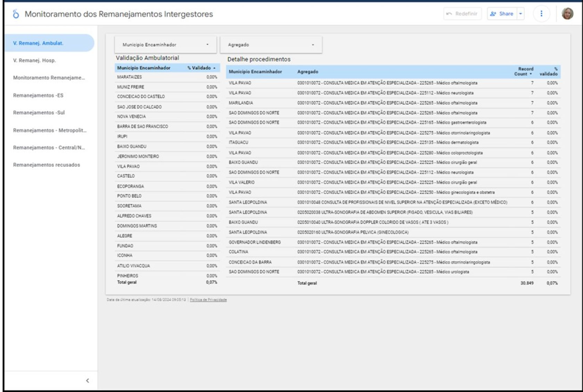The width and height of the screenshot is (583, 392).
Task: Go to Remanejamentos -ES page
Action: click(38, 95)
